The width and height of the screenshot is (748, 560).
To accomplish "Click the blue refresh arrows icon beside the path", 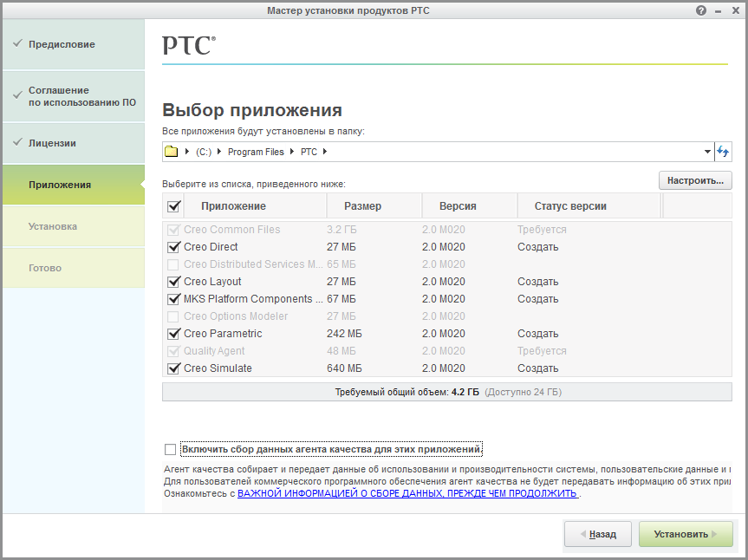I will coord(723,152).
